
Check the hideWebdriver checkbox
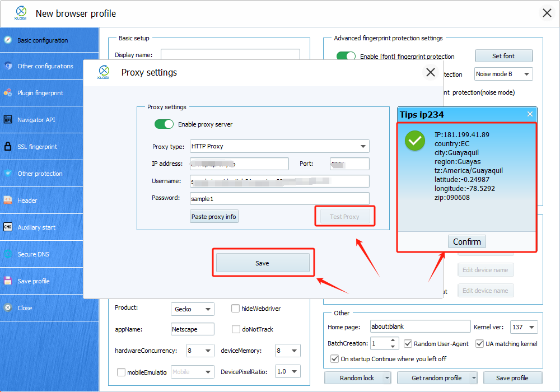click(x=236, y=309)
